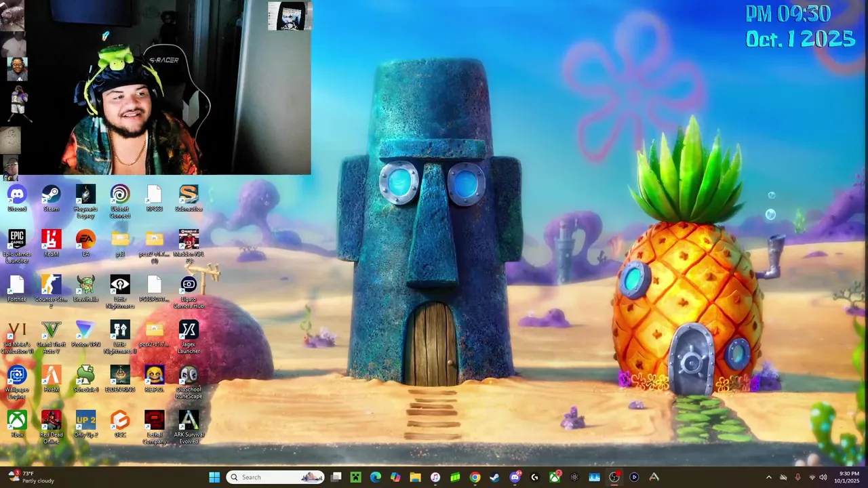Select the ps3 folder on desktop

tap(120, 243)
